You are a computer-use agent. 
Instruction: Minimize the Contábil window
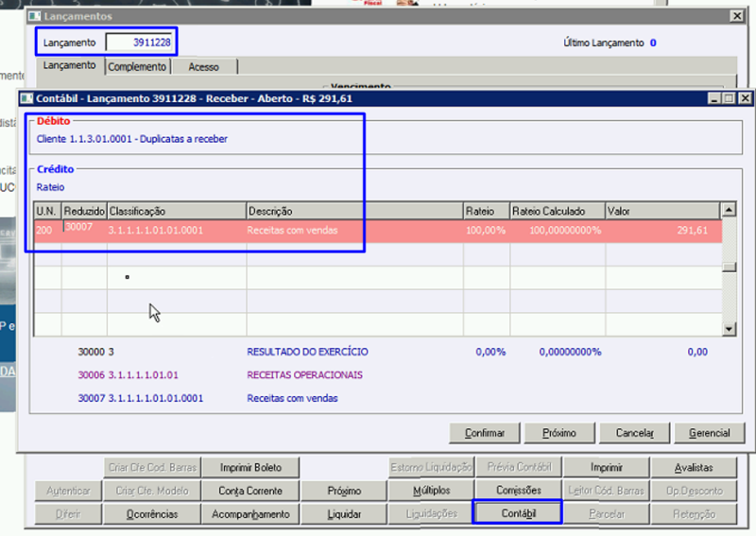714,98
